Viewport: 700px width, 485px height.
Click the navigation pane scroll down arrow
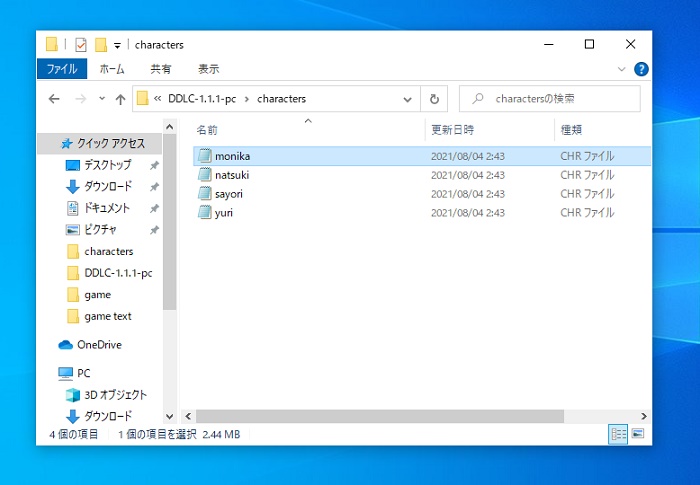point(170,417)
